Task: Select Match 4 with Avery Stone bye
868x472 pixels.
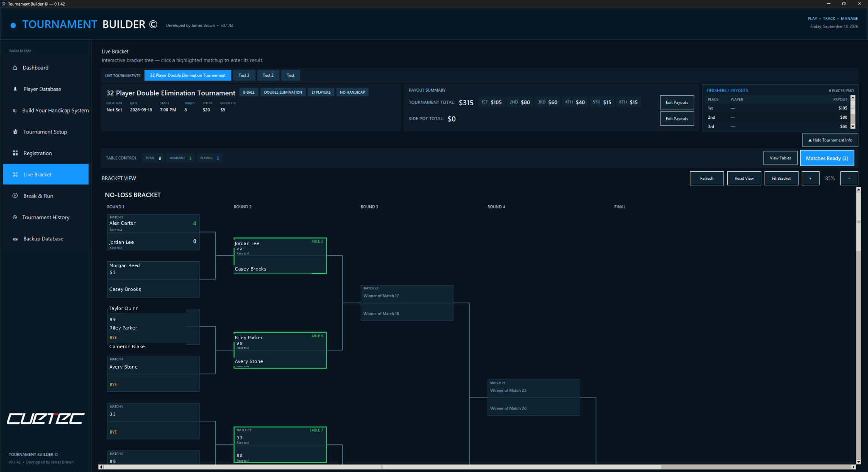Action: (x=153, y=374)
